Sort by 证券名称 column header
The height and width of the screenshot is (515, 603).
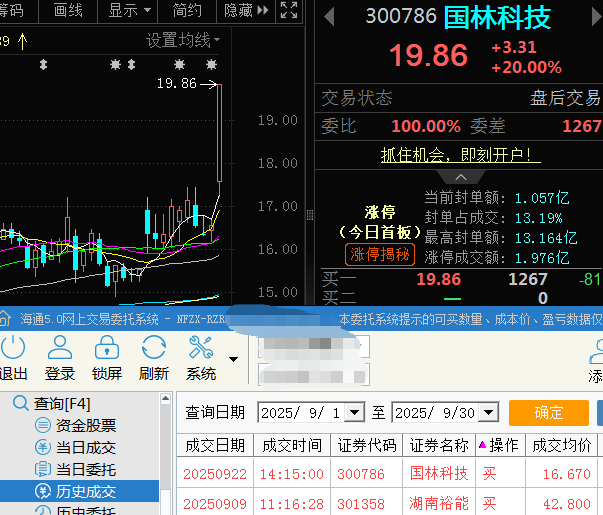[x=439, y=445]
